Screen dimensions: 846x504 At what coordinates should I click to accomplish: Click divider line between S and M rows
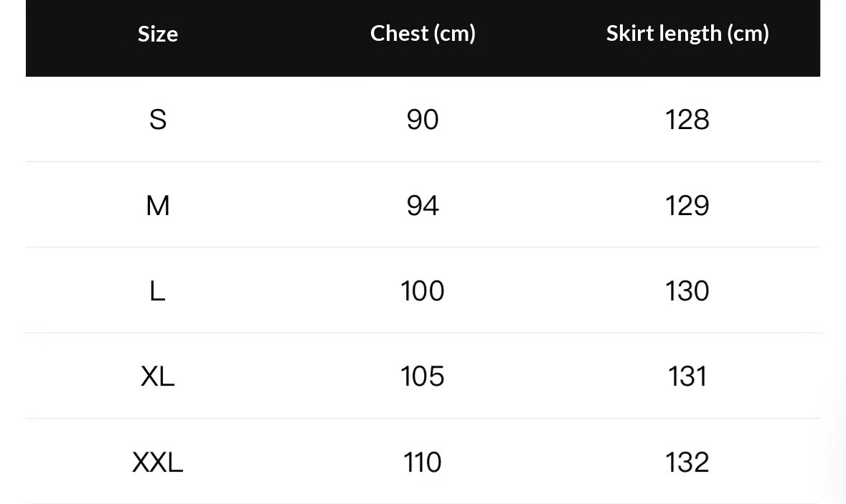pos(423,162)
